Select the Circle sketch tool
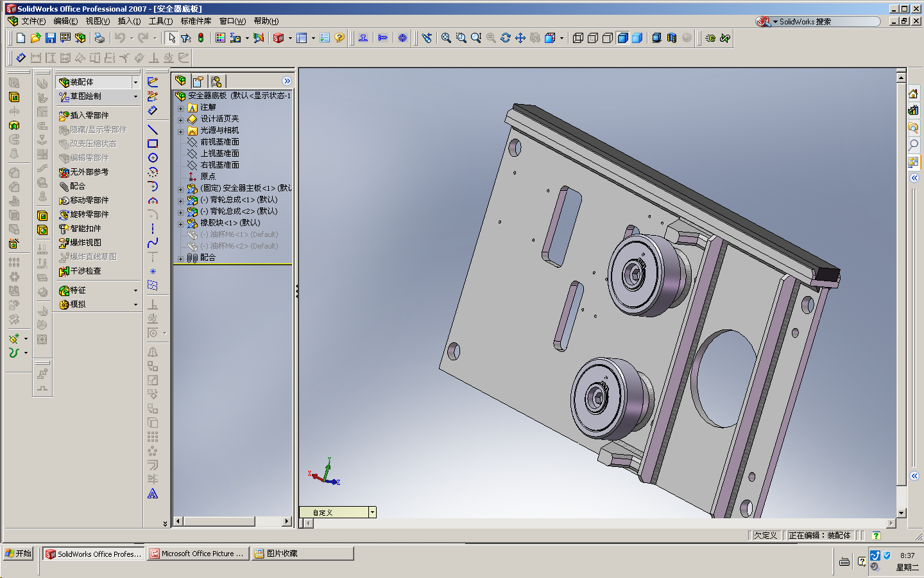Viewport: 924px width, 578px height. [153, 158]
